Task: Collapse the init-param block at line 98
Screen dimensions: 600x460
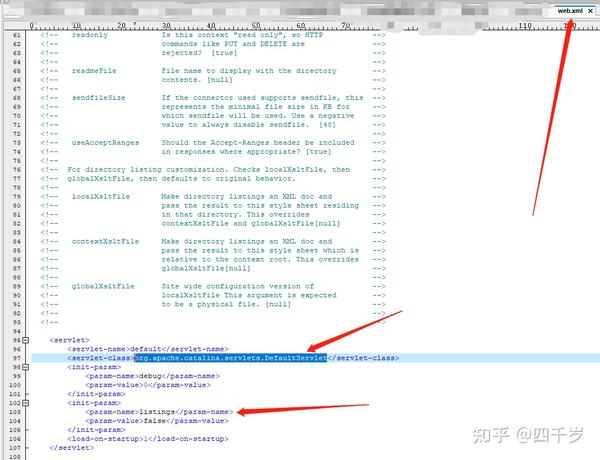Action: (x=26, y=367)
